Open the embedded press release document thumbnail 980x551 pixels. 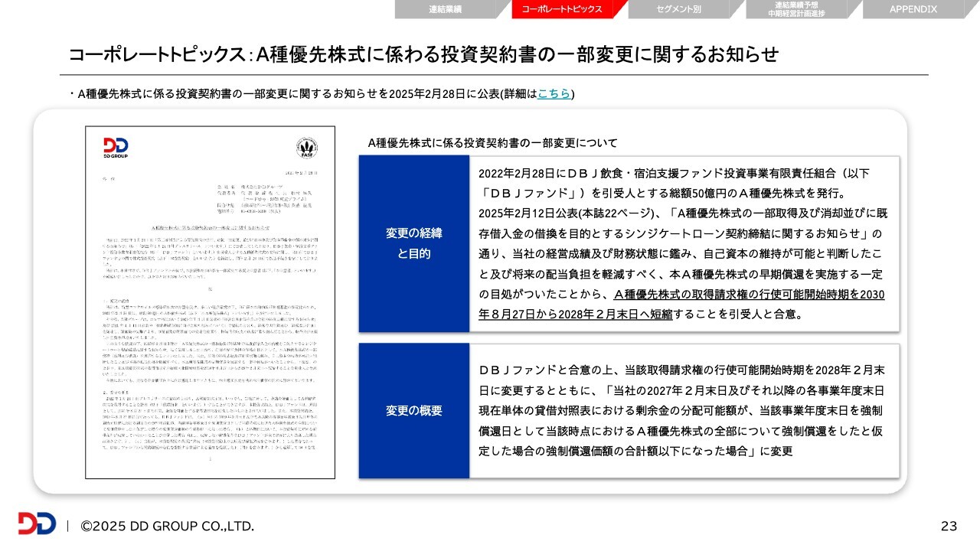coord(210,302)
